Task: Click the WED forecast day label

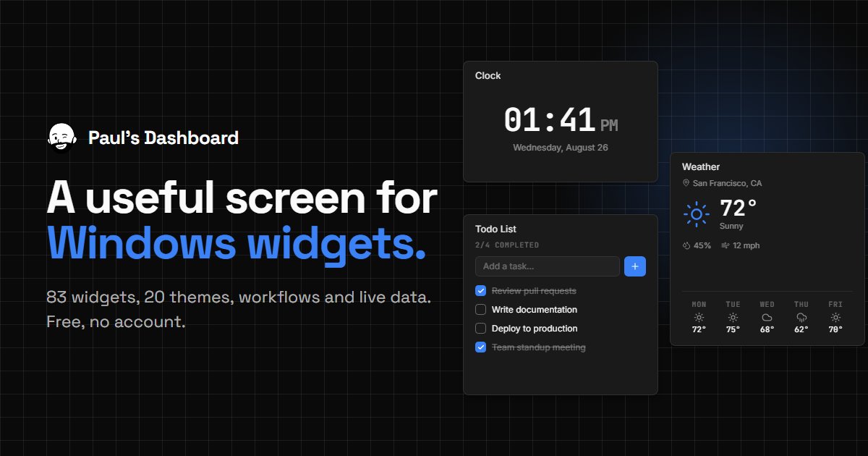Action: coord(767,305)
